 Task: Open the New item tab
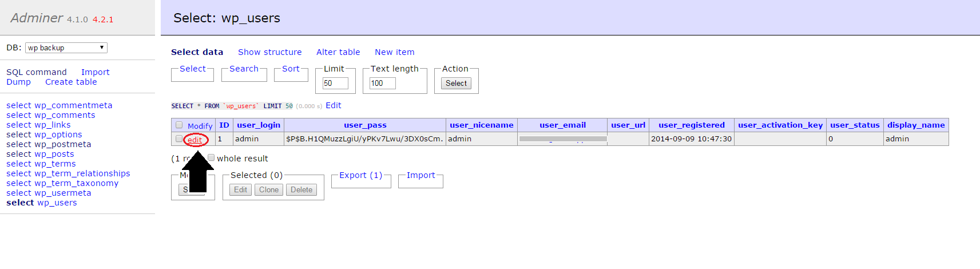point(394,52)
